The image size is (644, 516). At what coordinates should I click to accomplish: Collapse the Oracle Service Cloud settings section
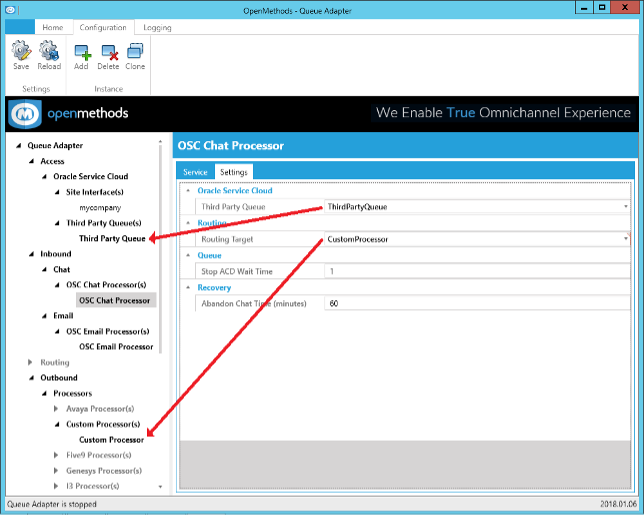[189, 190]
